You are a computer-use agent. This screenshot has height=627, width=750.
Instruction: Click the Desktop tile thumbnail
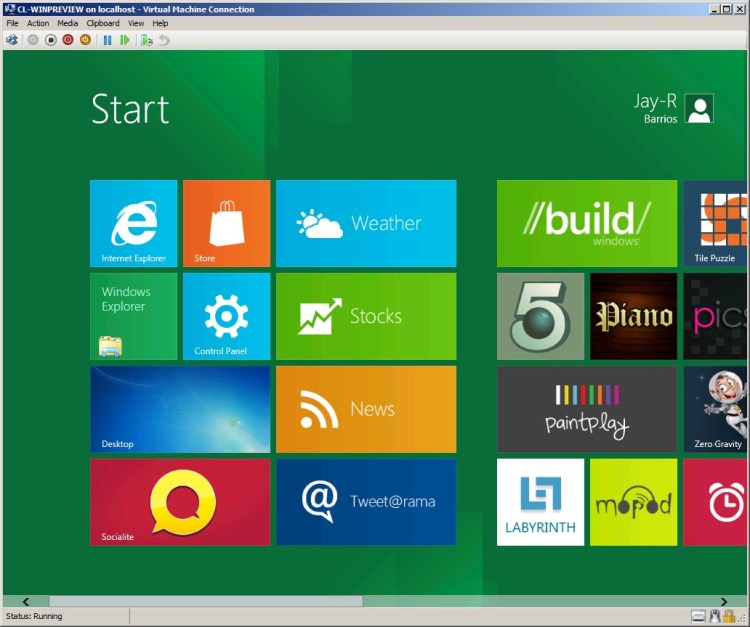180,409
